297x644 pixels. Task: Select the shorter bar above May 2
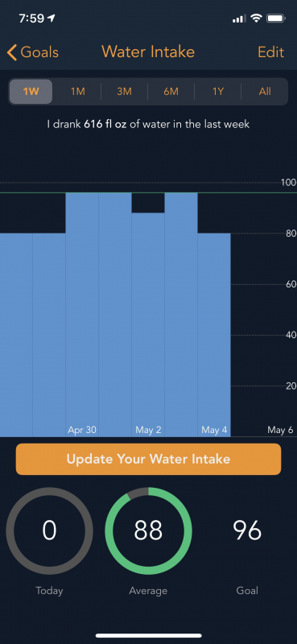point(148,324)
